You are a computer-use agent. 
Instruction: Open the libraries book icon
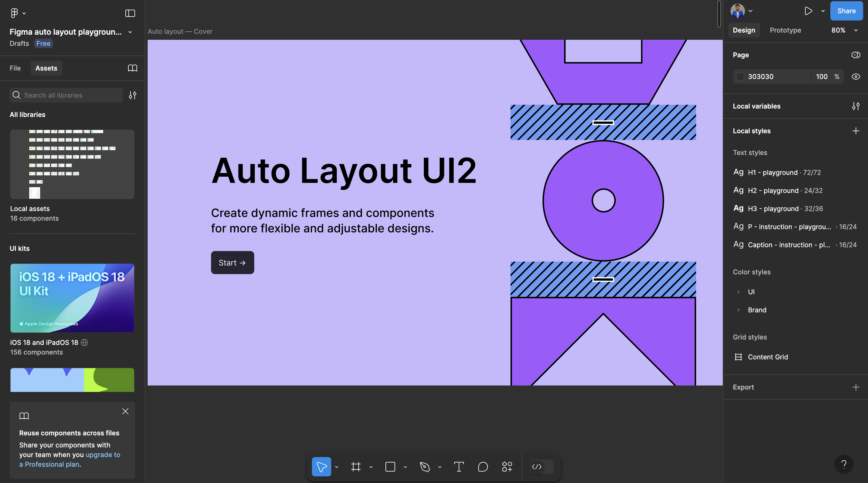pos(132,68)
